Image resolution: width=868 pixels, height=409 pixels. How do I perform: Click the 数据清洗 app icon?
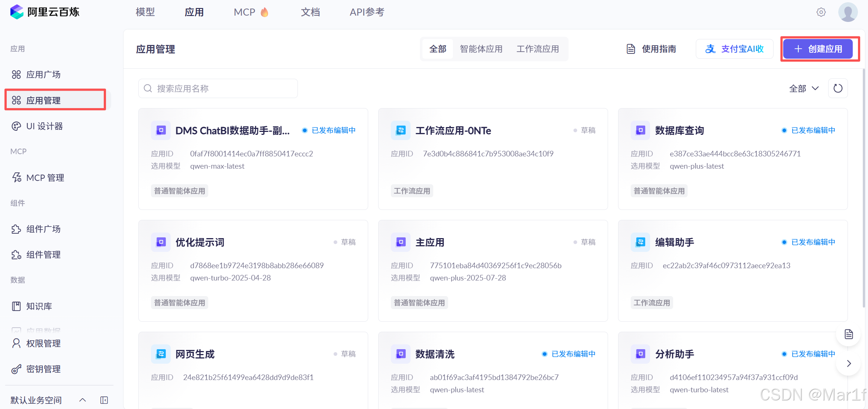pos(401,354)
